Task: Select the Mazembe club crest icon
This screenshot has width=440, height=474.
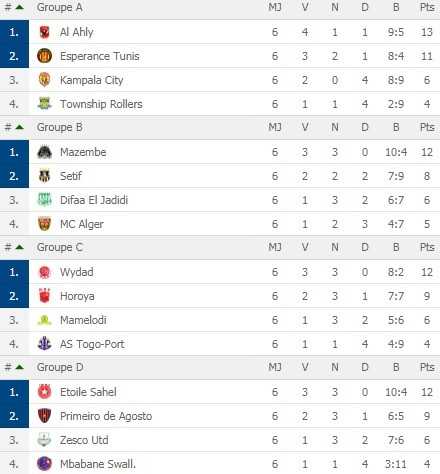Action: [44, 152]
